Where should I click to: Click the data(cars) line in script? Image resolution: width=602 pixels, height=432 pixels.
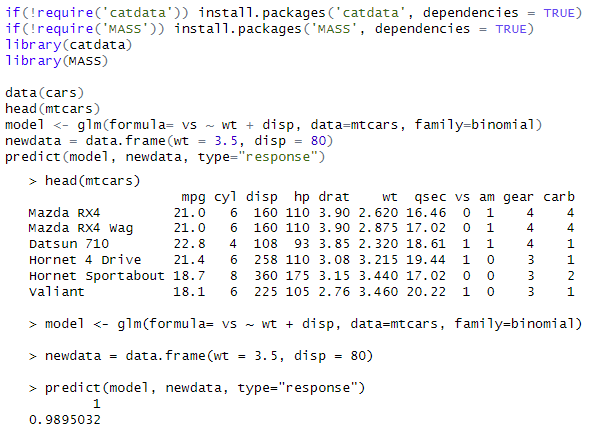[x=45, y=93]
